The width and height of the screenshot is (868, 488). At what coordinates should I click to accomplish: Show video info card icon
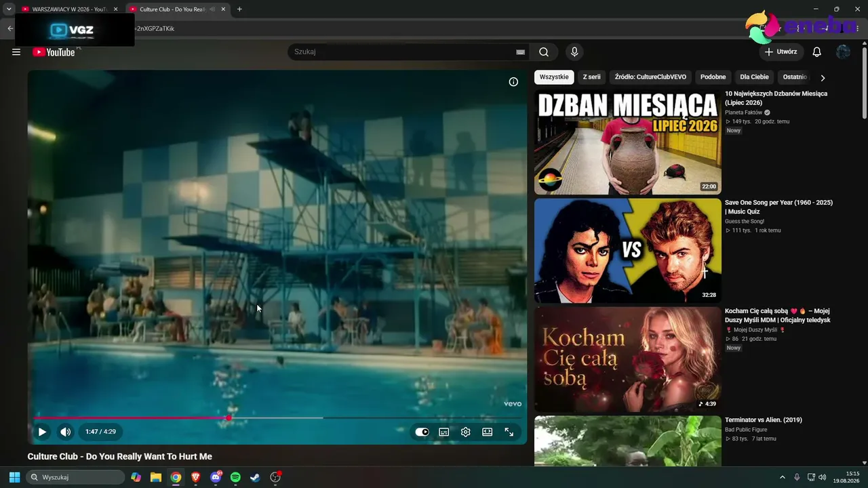(x=513, y=82)
